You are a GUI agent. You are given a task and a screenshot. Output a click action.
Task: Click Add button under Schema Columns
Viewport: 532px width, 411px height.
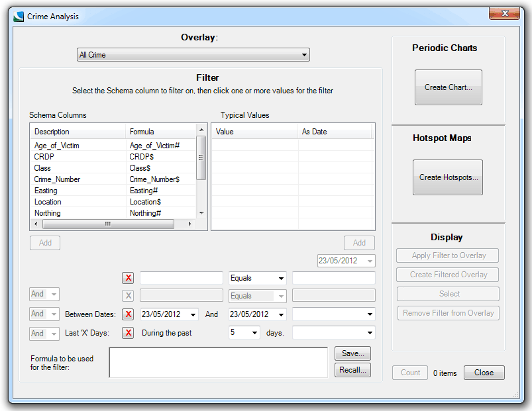coord(45,243)
